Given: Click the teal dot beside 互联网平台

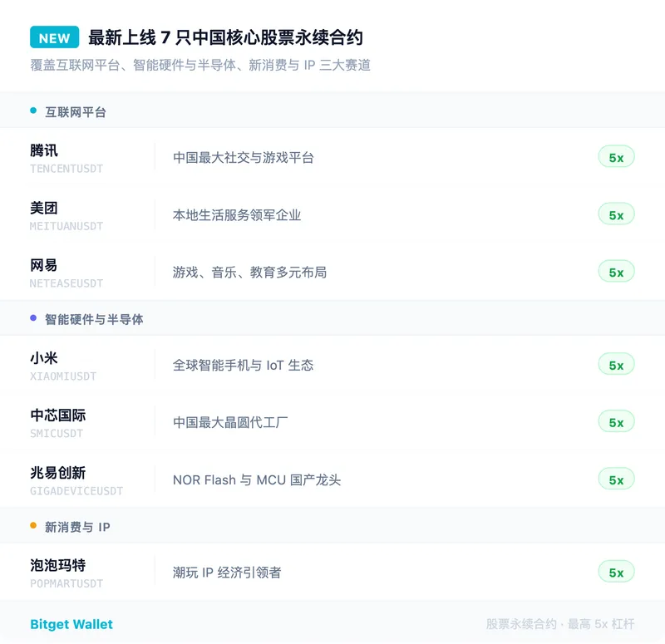Looking at the screenshot, I should pyautogui.click(x=33, y=111).
